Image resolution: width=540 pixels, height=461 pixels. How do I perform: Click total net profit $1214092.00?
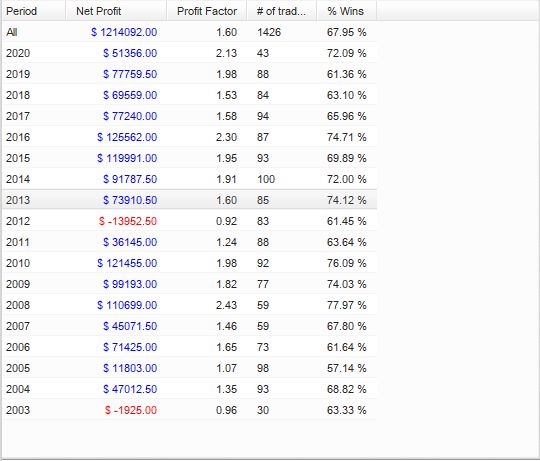tap(124, 32)
